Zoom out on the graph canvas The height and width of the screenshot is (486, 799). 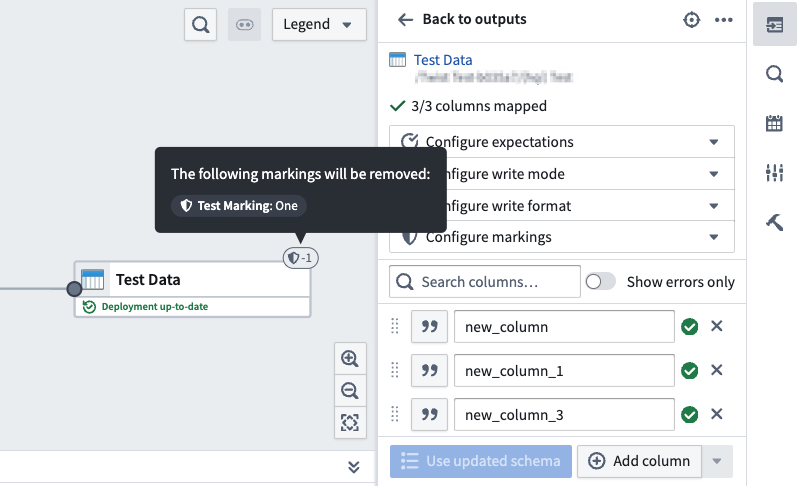click(x=350, y=391)
